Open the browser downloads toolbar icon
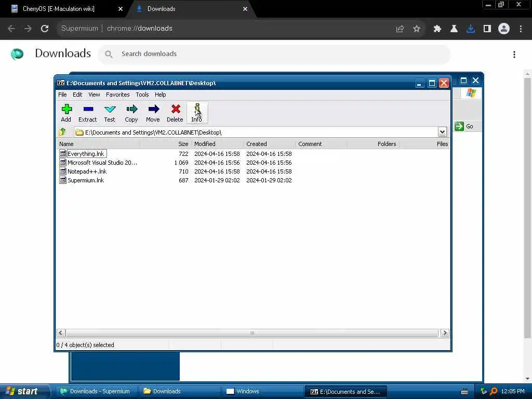532x399 pixels. 471,29
